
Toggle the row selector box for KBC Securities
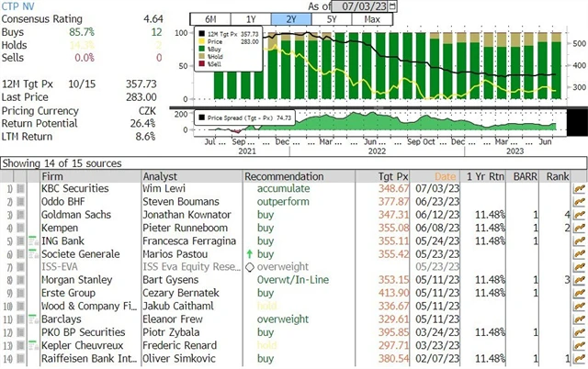20,188
